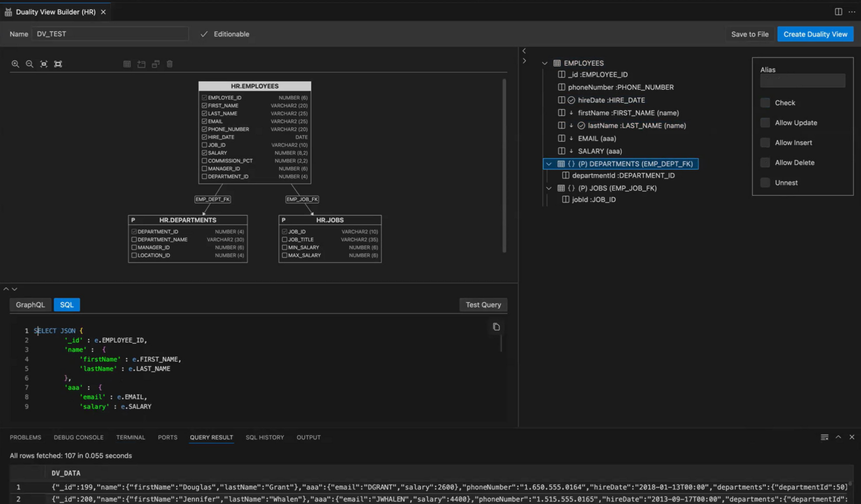Collapse the EMPLOYEES tree node
The height and width of the screenshot is (504, 861).
(x=544, y=63)
